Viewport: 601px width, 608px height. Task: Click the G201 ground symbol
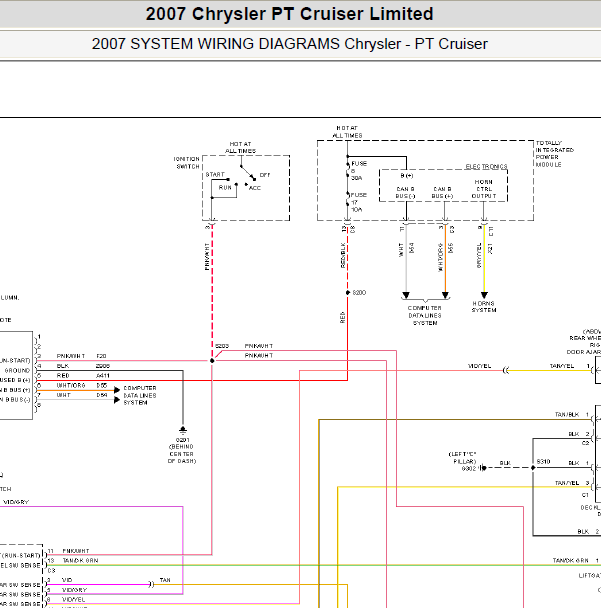(183, 430)
